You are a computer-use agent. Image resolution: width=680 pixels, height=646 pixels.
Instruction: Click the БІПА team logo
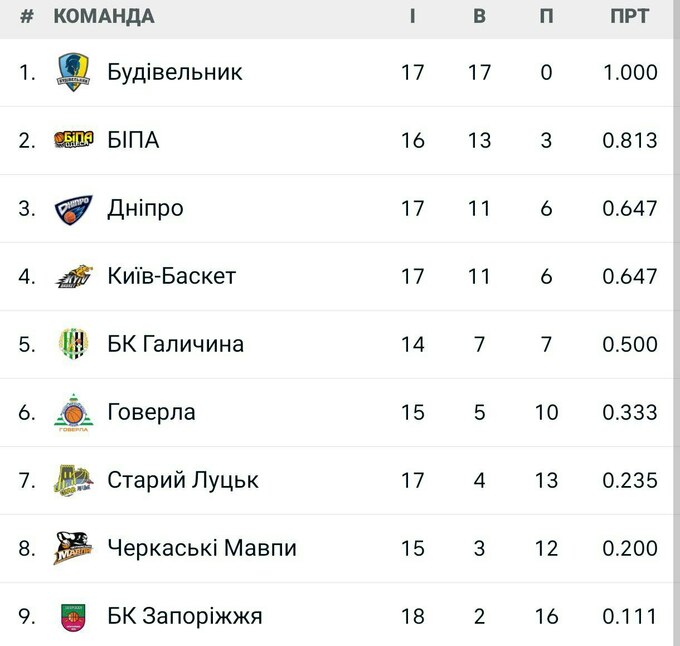(x=73, y=140)
